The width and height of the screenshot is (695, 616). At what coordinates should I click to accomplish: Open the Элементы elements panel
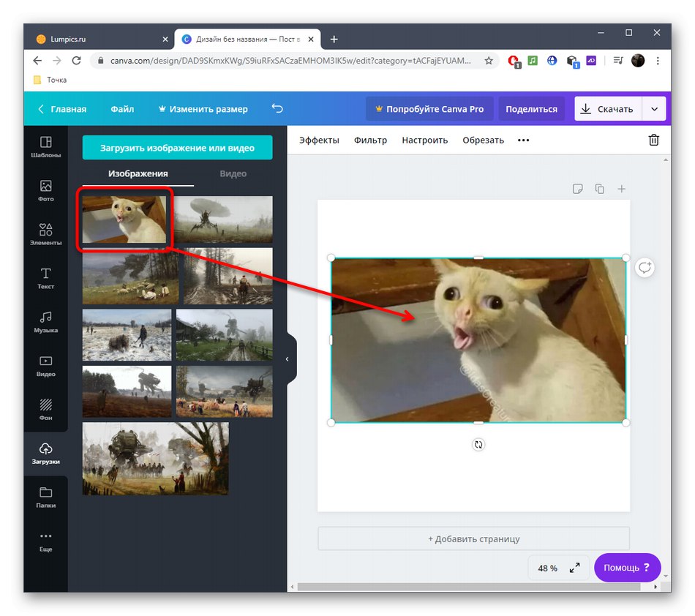(x=45, y=234)
